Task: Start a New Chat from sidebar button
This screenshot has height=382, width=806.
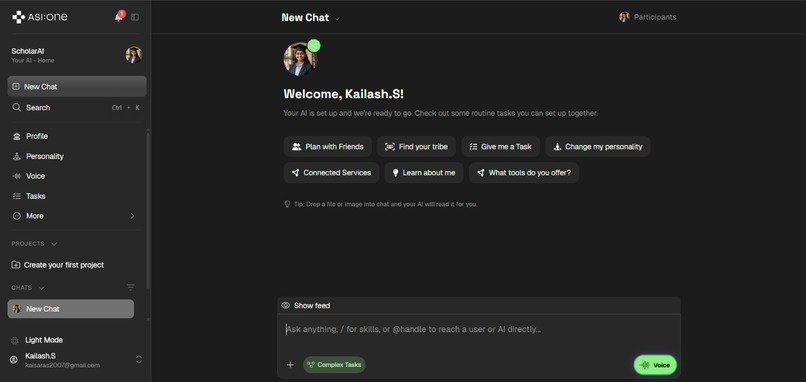Action: 77,86
